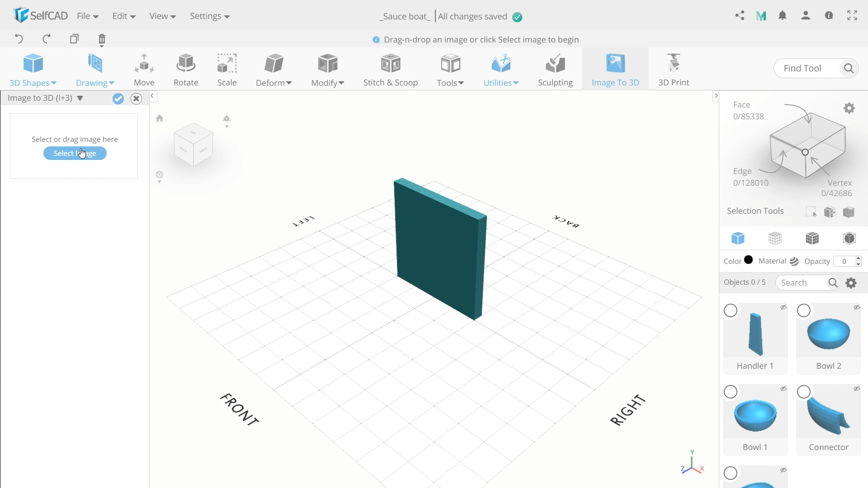
Task: Choose the third Selection Tools icon
Action: 849,212
